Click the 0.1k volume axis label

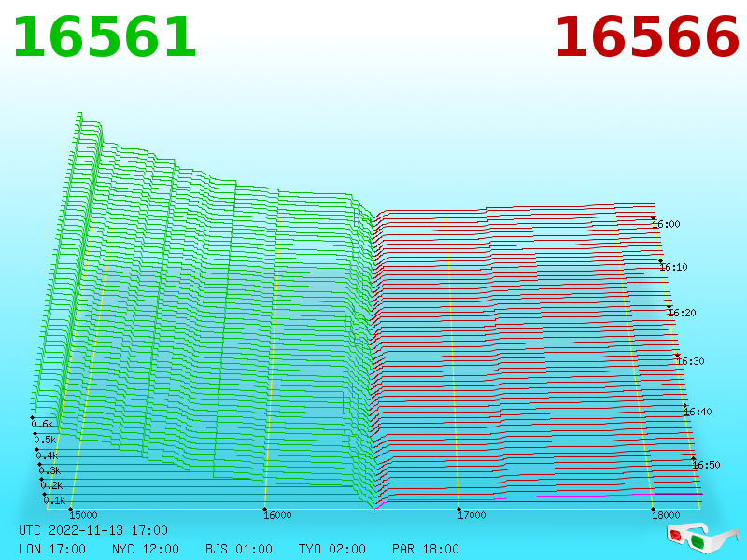click(x=54, y=500)
